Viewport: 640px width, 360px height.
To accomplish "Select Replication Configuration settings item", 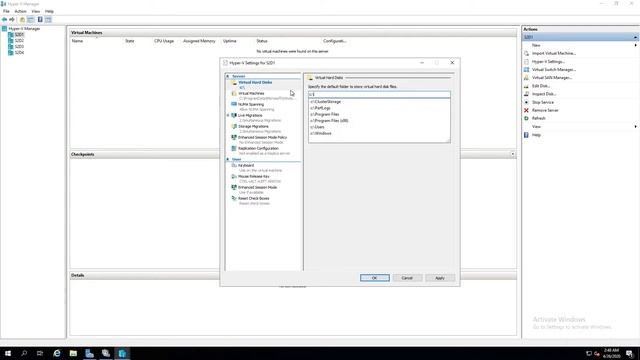I will pos(258,149).
